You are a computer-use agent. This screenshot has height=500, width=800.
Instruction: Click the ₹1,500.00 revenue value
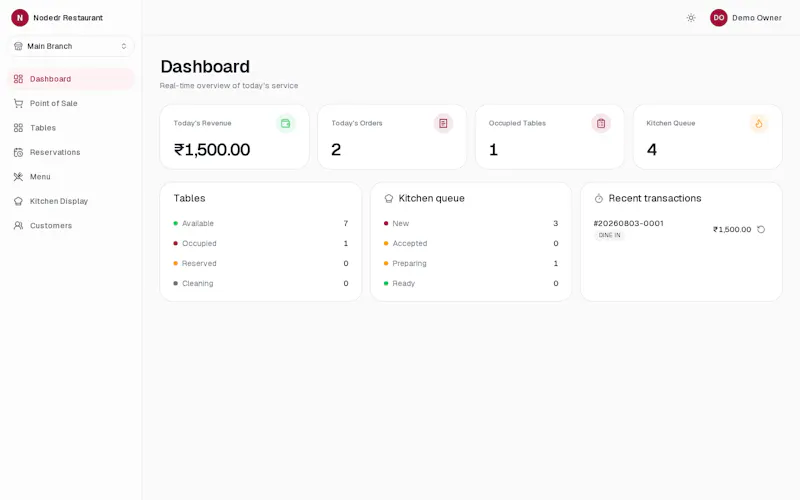[212, 150]
